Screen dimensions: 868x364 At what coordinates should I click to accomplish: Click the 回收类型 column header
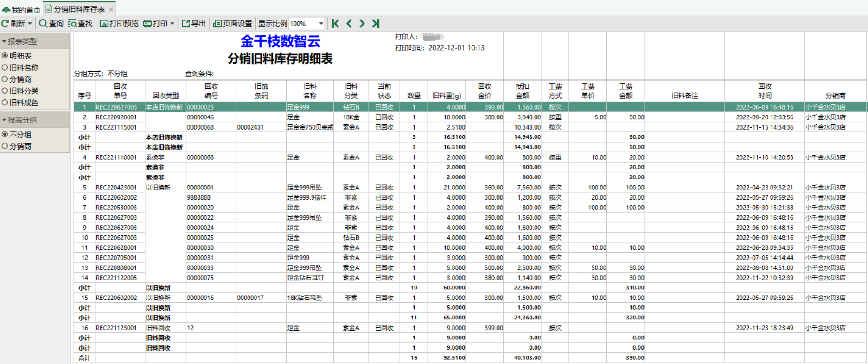pyautogui.click(x=166, y=91)
